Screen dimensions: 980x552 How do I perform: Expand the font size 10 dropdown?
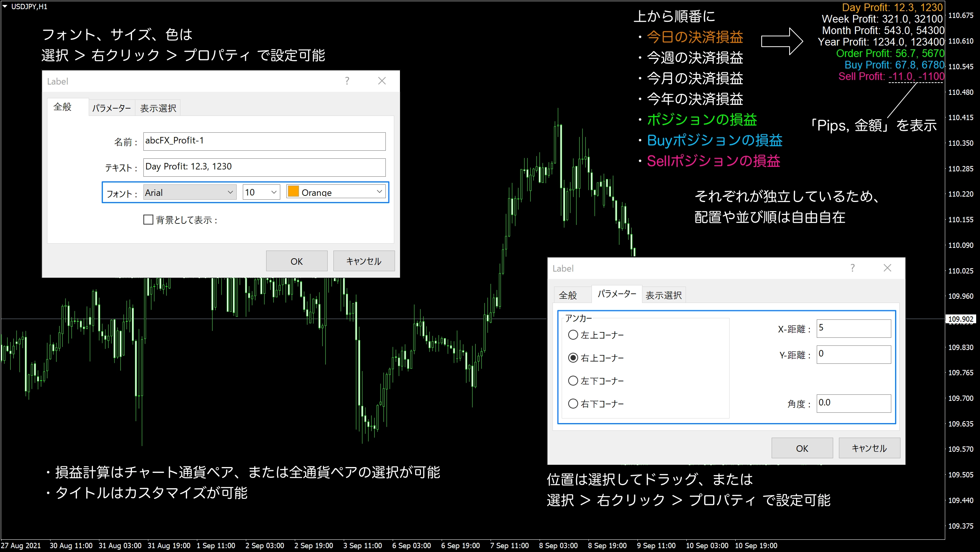point(261,192)
